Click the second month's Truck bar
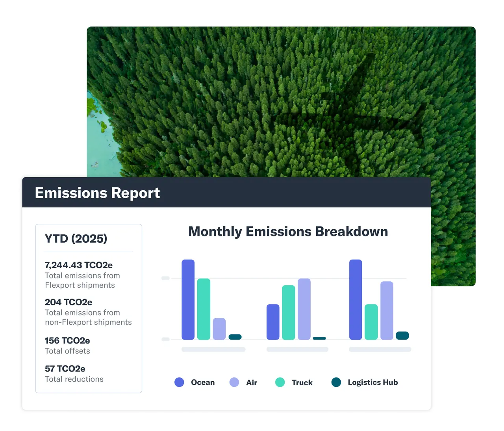 click(x=289, y=312)
